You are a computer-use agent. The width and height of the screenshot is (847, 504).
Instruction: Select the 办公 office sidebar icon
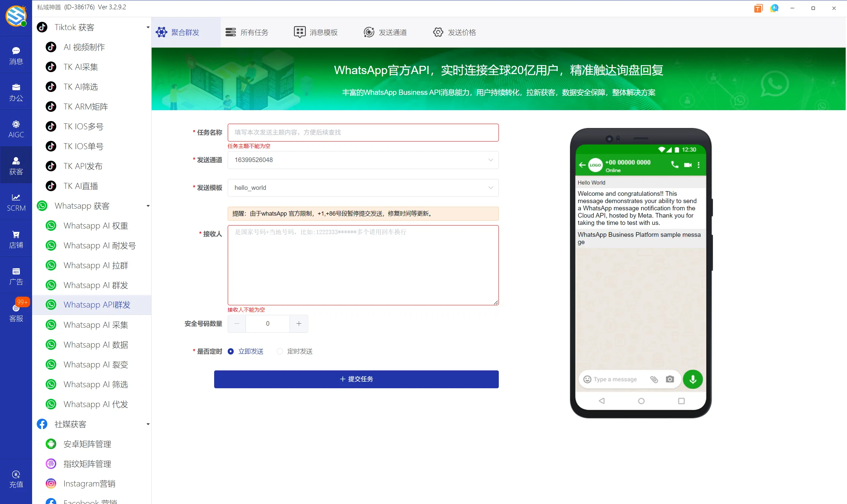(16, 92)
